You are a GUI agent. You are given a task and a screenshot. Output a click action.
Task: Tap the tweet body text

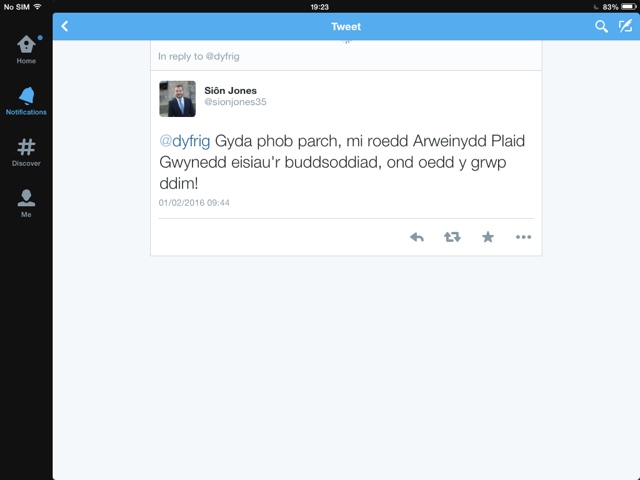tap(342, 162)
